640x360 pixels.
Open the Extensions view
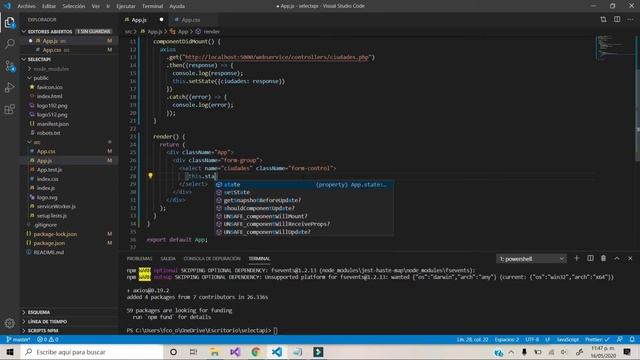tap(9, 109)
